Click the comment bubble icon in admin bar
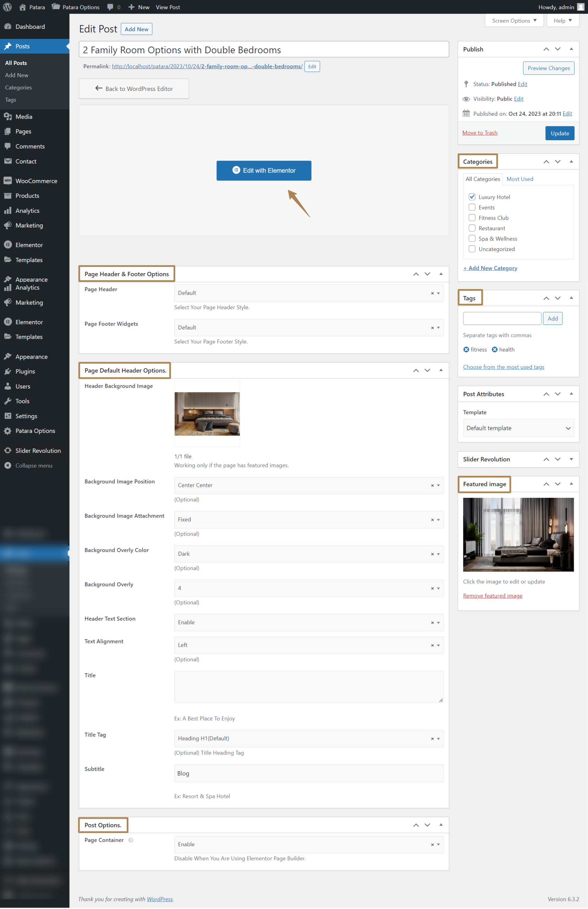 [x=110, y=7]
